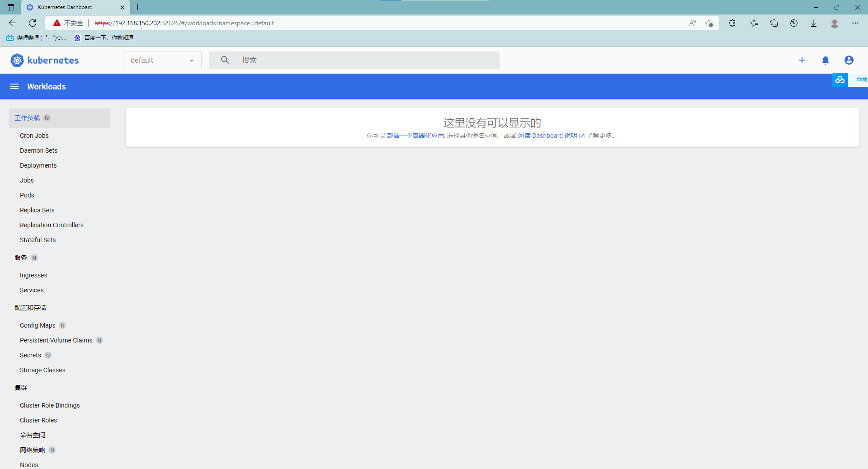Switch to the Kubernetes Dashboard tab
The width and height of the screenshot is (868, 469).
(x=66, y=7)
